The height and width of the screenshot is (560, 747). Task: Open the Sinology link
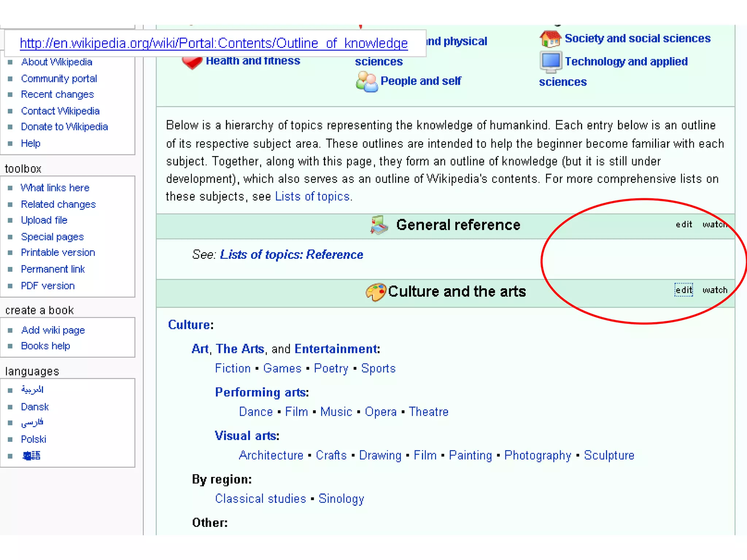[341, 499]
